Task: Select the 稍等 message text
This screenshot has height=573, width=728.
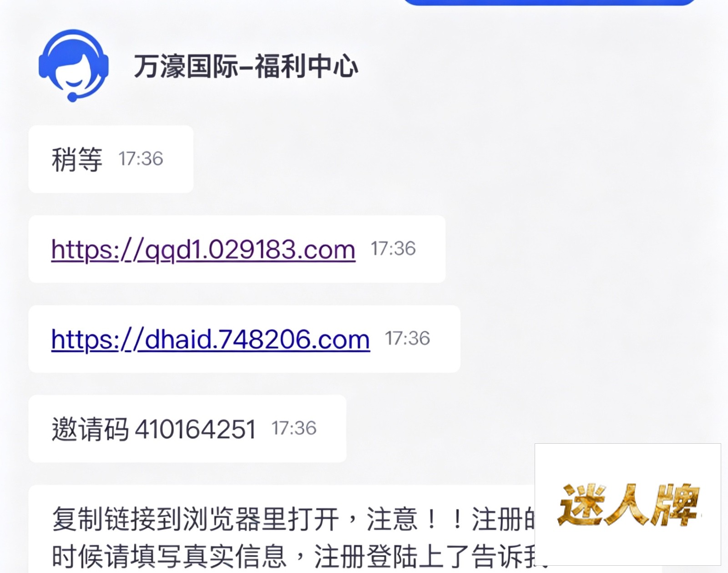Action: pyautogui.click(x=77, y=159)
